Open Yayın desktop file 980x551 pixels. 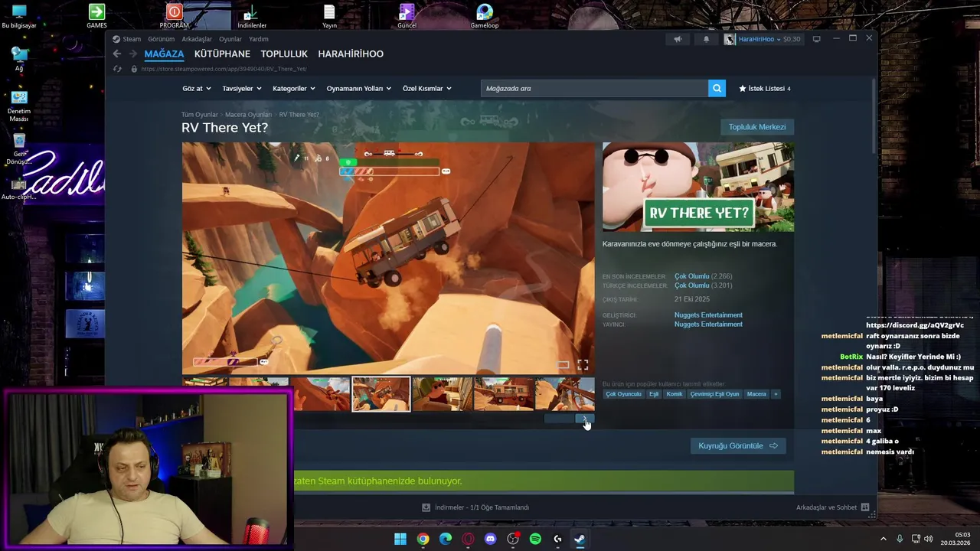pyautogui.click(x=329, y=16)
